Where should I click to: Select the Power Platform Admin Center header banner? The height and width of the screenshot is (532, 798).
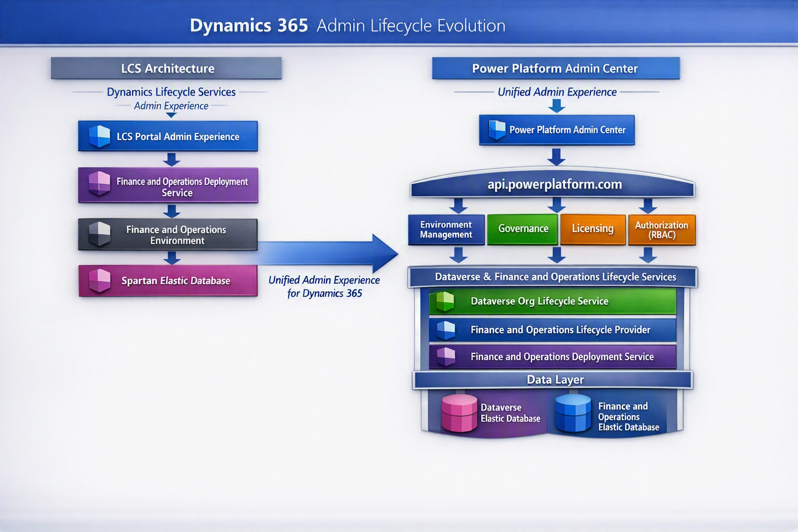[x=555, y=68]
